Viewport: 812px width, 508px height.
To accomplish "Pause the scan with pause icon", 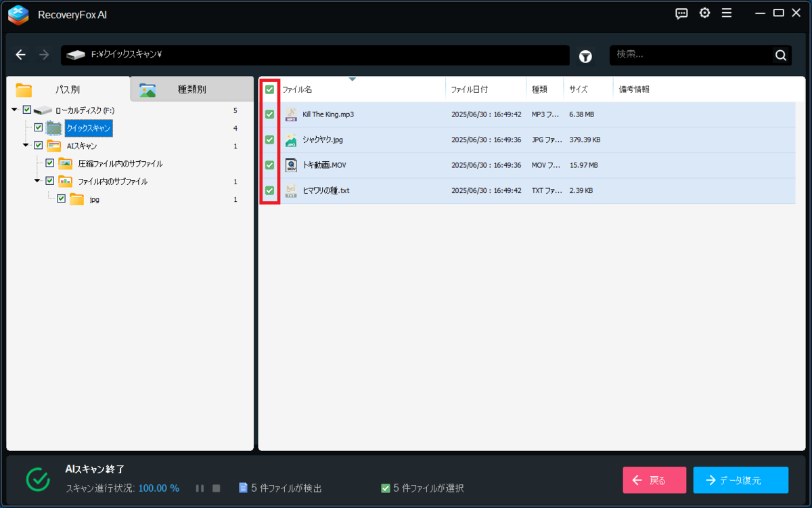I will coord(200,488).
